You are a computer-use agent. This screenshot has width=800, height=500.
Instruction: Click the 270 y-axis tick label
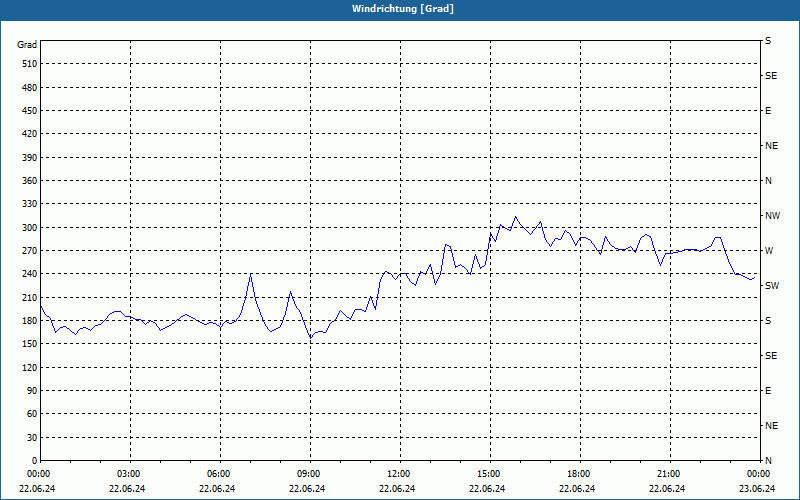tap(30, 251)
